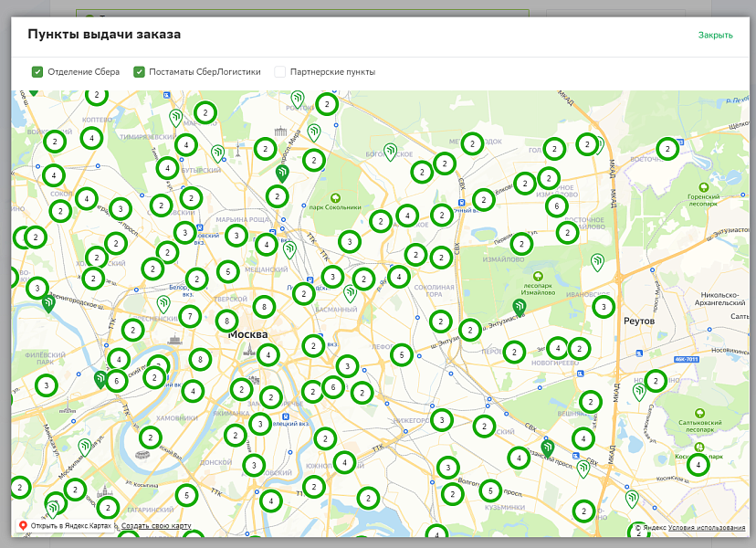Click the Закрыть link

[715, 36]
